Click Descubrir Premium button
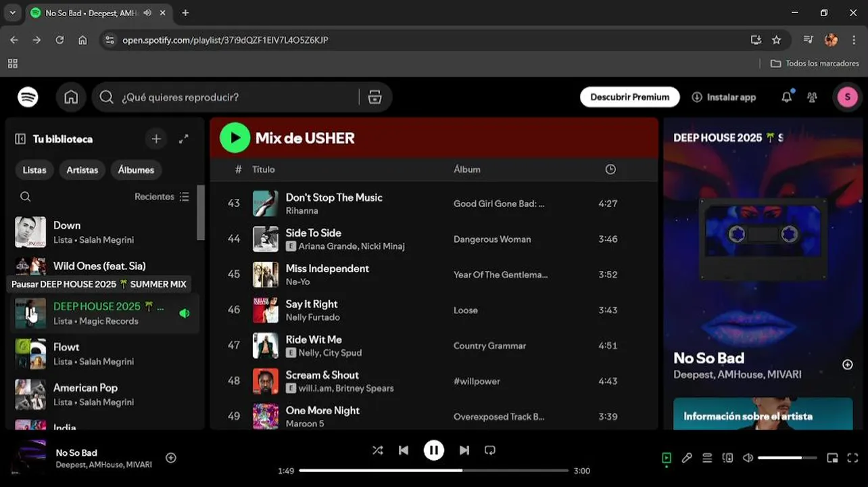The image size is (868, 487). (629, 97)
